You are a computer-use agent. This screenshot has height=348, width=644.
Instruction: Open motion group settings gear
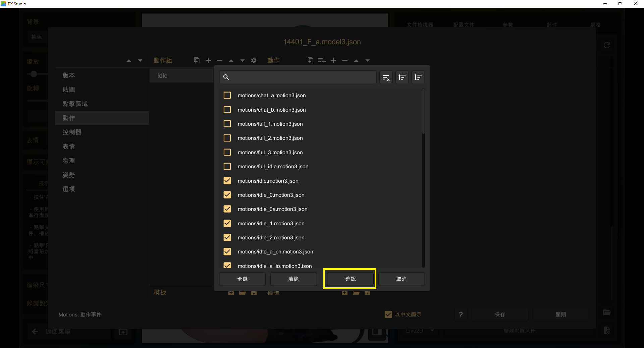[x=254, y=60]
